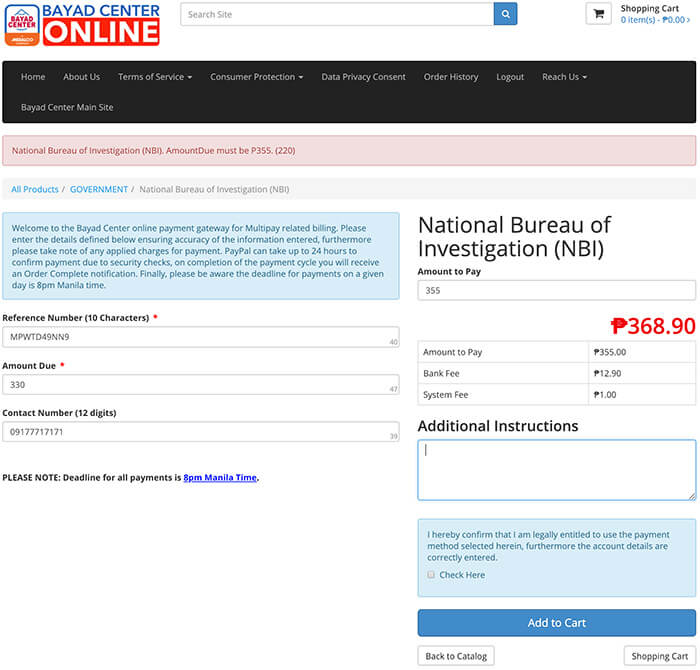
Task: Click the Additional Instructions textarea
Action: tap(557, 470)
